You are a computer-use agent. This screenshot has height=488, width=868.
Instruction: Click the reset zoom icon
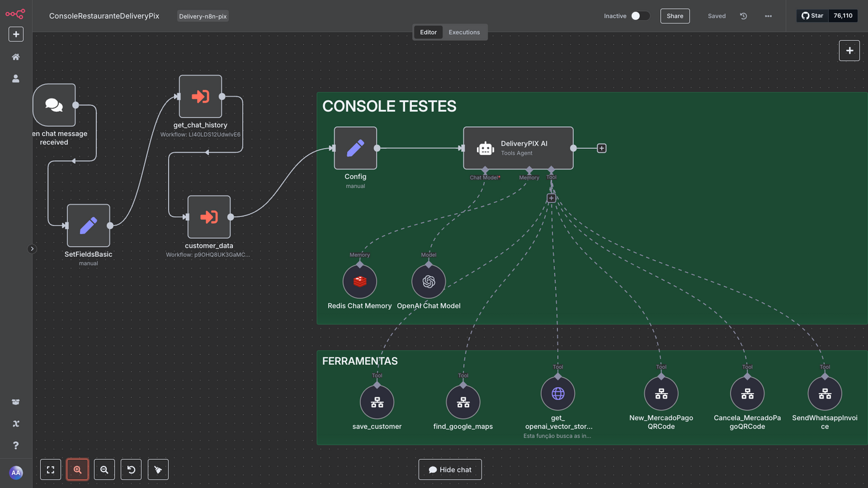tap(131, 469)
